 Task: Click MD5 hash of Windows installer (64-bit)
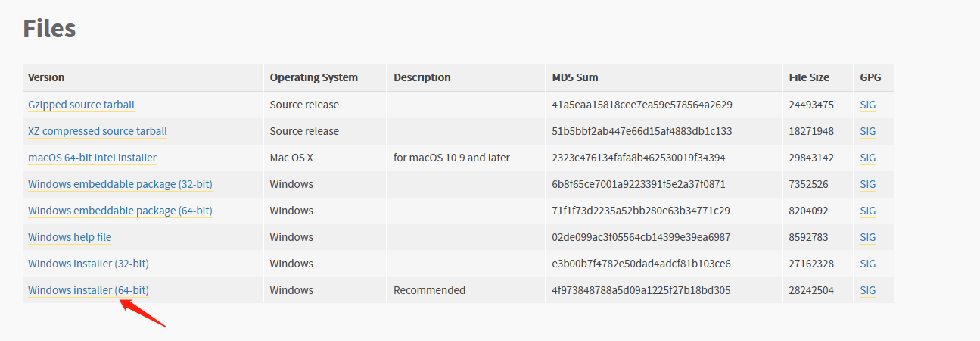point(642,290)
